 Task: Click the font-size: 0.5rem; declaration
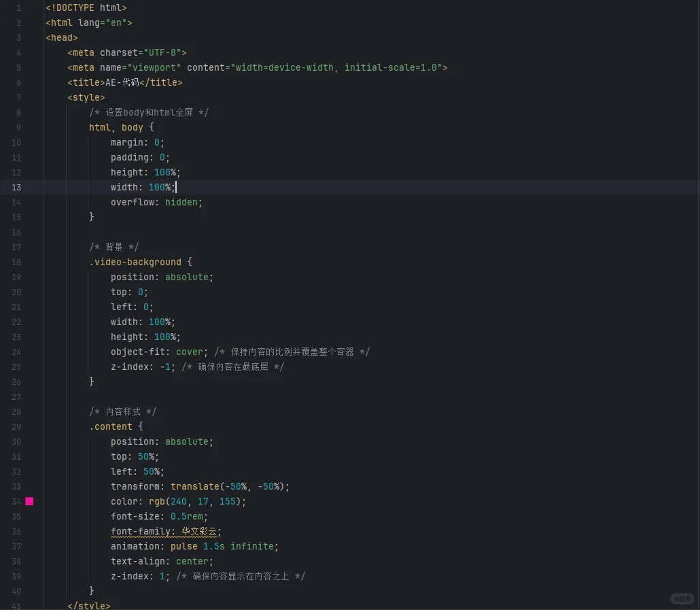click(160, 517)
